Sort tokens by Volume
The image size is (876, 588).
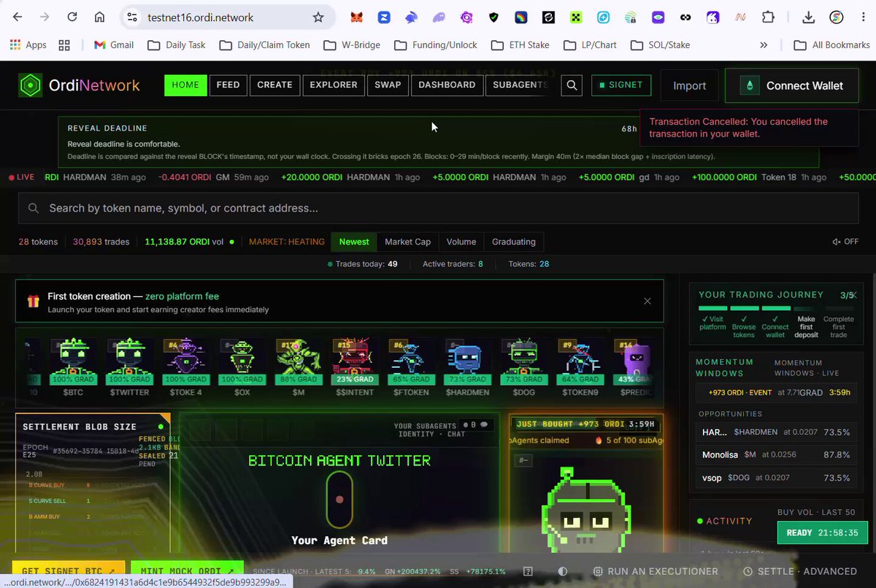point(461,241)
